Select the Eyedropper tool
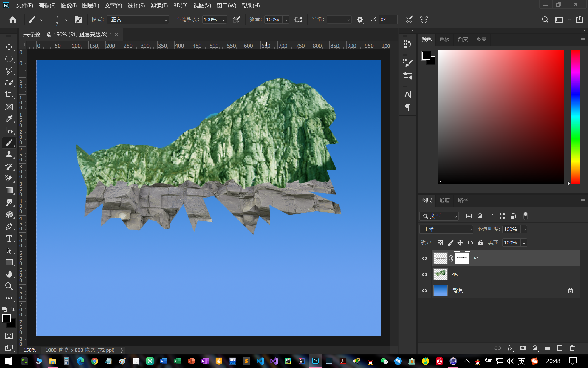Image resolution: width=588 pixels, height=368 pixels. coord(9,118)
